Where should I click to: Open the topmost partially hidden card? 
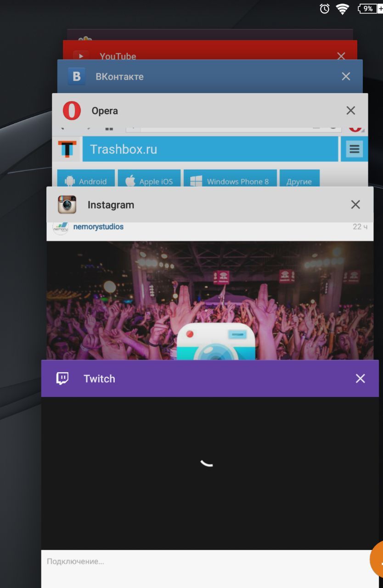pos(210,35)
